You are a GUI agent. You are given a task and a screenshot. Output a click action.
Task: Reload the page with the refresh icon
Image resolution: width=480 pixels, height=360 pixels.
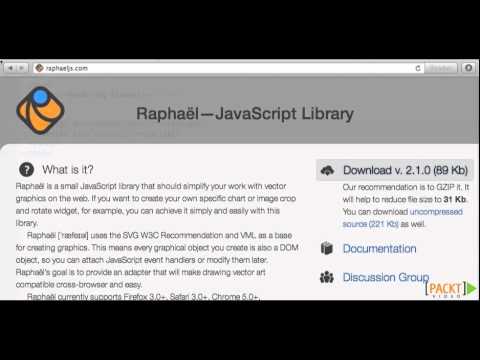(418, 68)
